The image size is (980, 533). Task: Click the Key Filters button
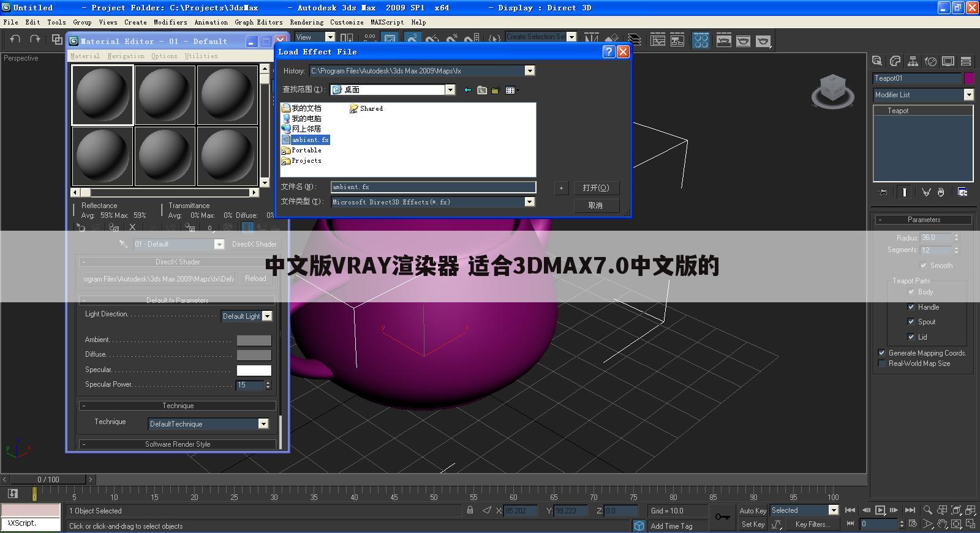tap(813, 524)
